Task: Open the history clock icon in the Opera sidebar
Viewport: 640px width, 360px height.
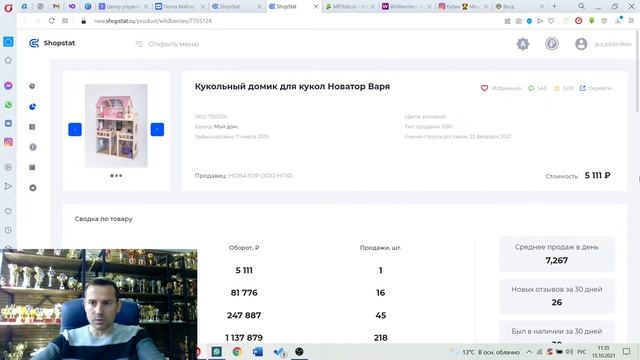Action: (x=8, y=230)
